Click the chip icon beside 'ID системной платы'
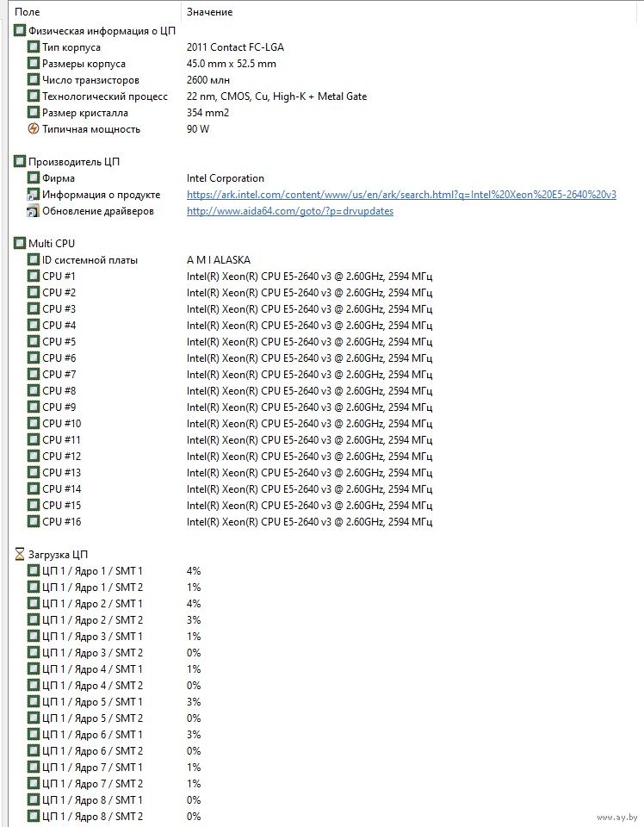644x827 pixels. coord(34,259)
